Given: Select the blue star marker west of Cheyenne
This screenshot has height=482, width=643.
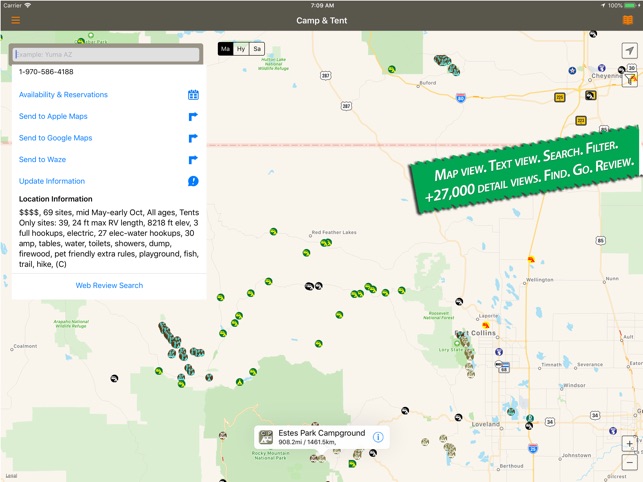Looking at the screenshot, I should click(x=572, y=71).
